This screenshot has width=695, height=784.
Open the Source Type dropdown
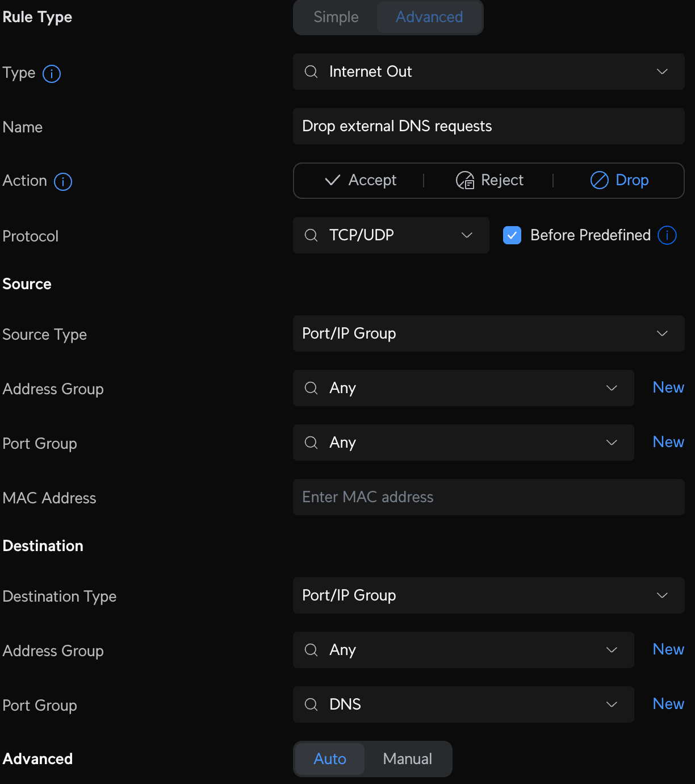(488, 333)
